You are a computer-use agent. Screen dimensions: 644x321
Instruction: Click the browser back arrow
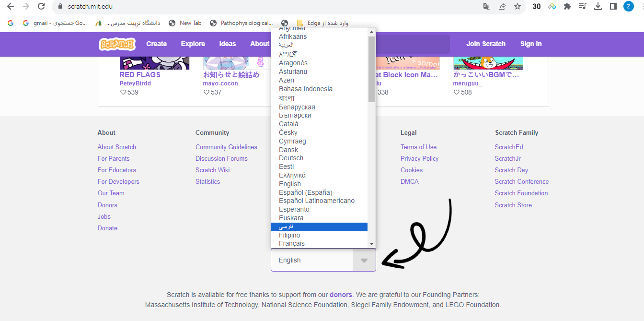click(x=10, y=7)
